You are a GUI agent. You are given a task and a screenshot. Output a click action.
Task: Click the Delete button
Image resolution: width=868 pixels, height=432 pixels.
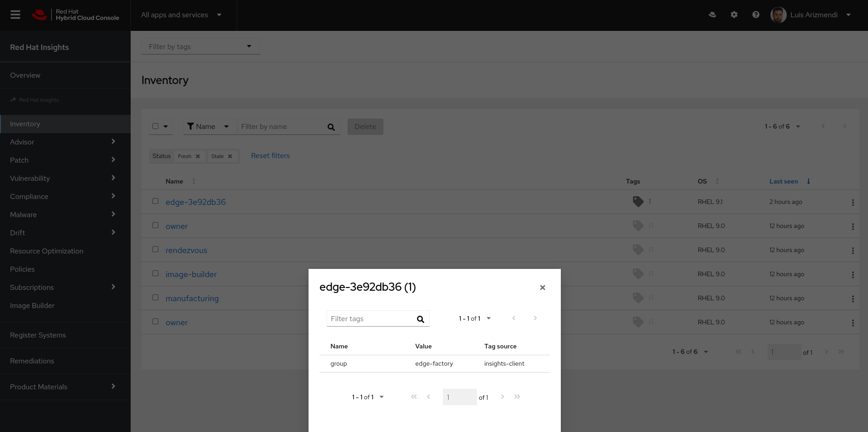click(365, 127)
